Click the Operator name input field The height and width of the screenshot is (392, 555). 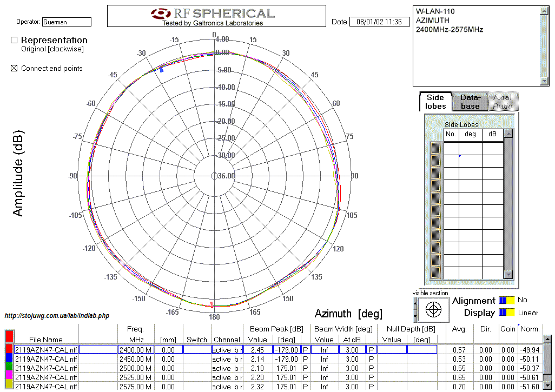tap(67, 22)
